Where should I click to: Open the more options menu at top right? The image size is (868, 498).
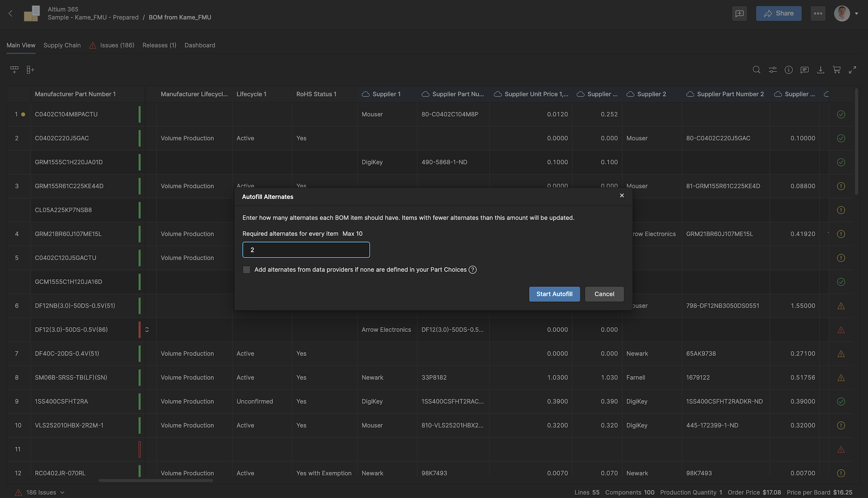(818, 13)
